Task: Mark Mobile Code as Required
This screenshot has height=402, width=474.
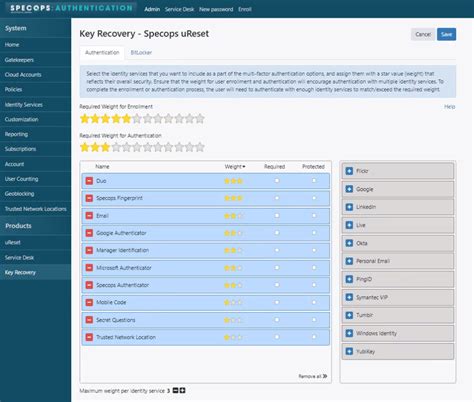Action: coord(277,302)
